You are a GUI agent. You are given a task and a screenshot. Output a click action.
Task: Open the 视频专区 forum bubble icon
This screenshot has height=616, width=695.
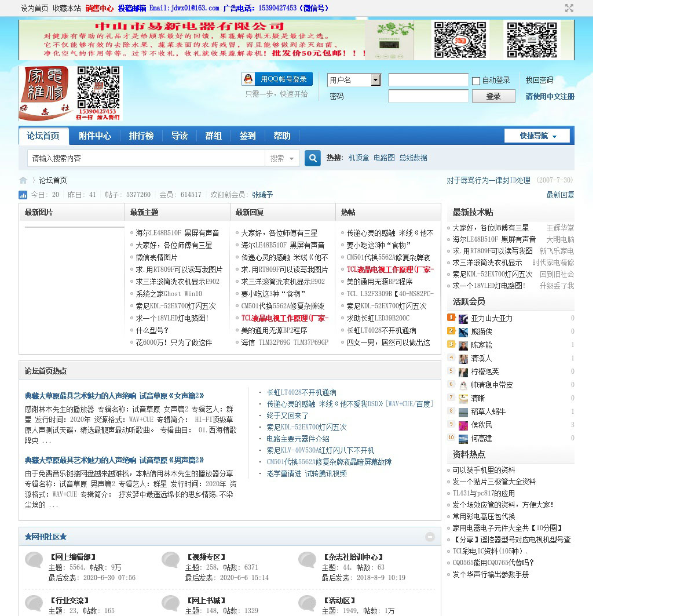(x=171, y=561)
